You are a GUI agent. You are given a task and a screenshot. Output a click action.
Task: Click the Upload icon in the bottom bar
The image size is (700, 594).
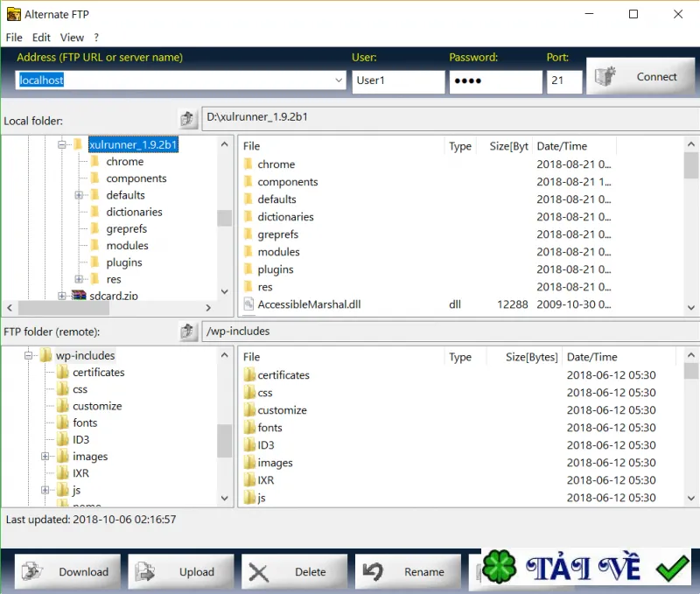pos(145,571)
